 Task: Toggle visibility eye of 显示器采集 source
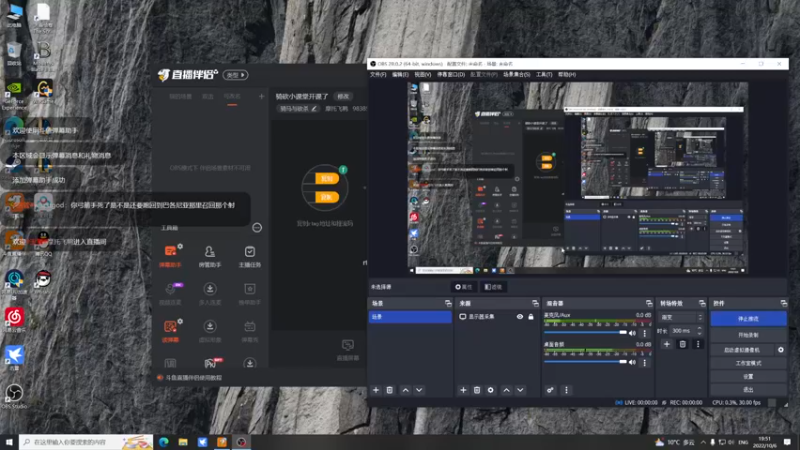point(519,317)
